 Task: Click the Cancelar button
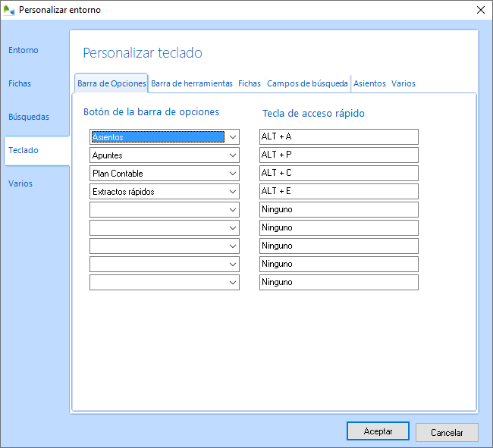[x=447, y=432]
